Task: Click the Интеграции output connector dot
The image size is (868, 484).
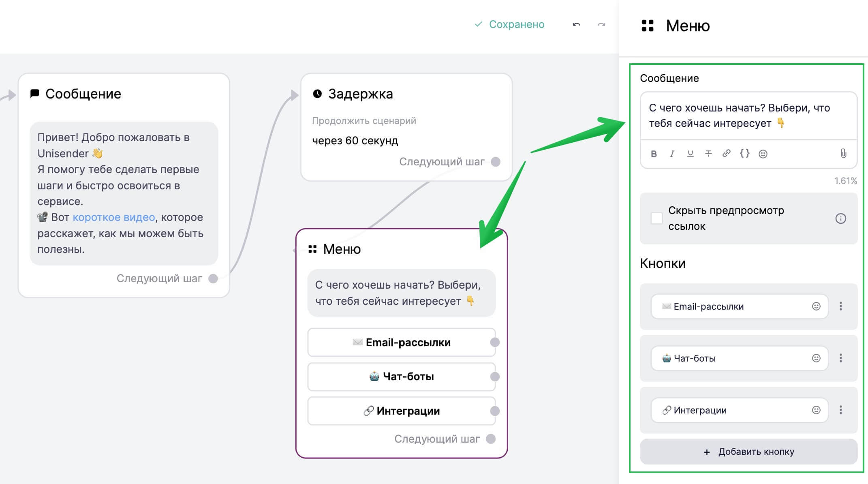Action: coord(495,411)
